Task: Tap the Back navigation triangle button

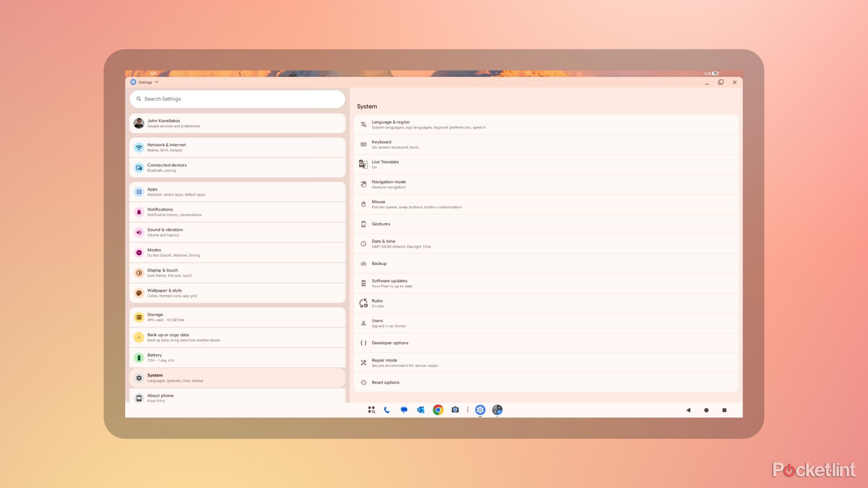Action: point(688,410)
